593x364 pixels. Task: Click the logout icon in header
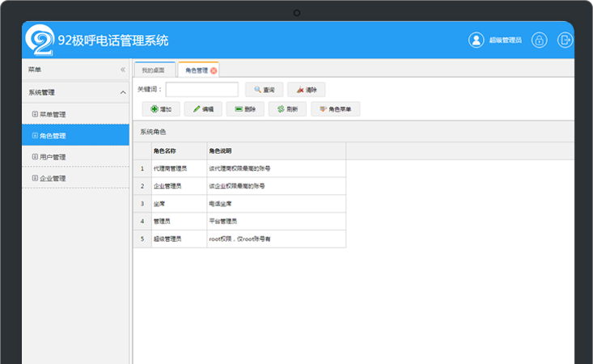[565, 40]
